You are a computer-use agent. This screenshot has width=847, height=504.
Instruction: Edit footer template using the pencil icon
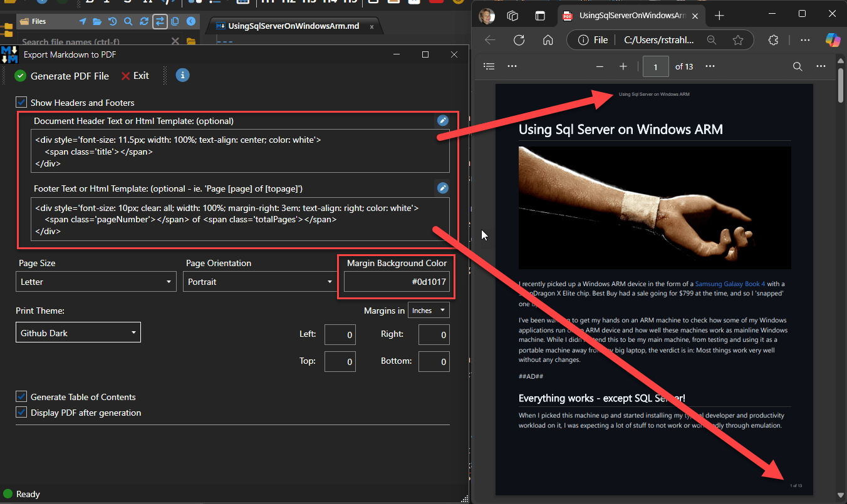tap(442, 188)
